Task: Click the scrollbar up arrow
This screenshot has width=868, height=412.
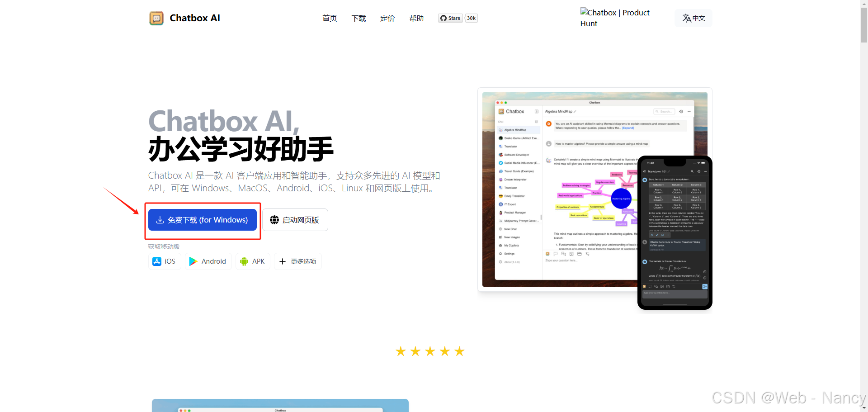Action: click(864, 3)
